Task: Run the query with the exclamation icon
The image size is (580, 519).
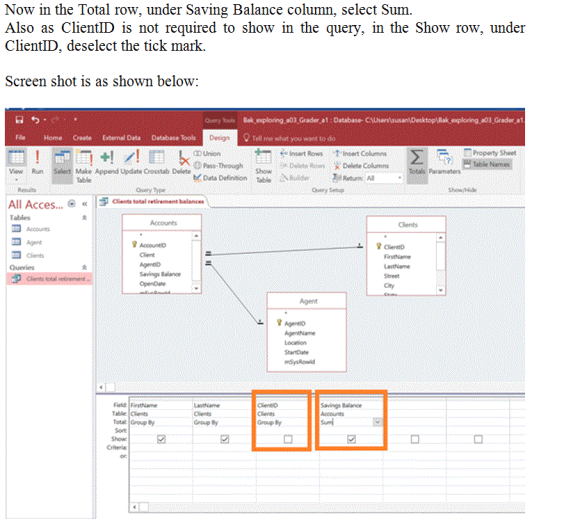Action: 37,162
